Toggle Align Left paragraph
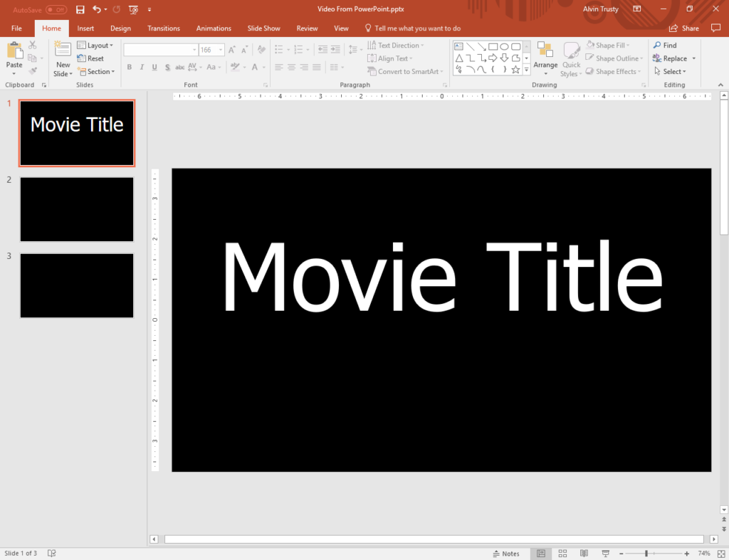This screenshot has width=729, height=560. pyautogui.click(x=279, y=68)
